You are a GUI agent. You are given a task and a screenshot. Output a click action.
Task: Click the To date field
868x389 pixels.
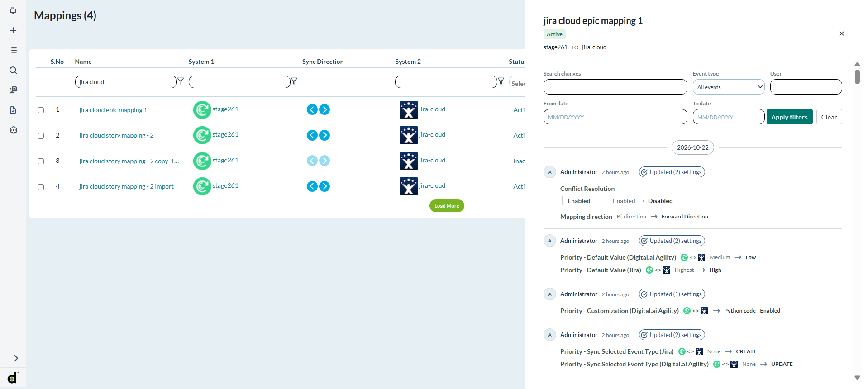729,117
